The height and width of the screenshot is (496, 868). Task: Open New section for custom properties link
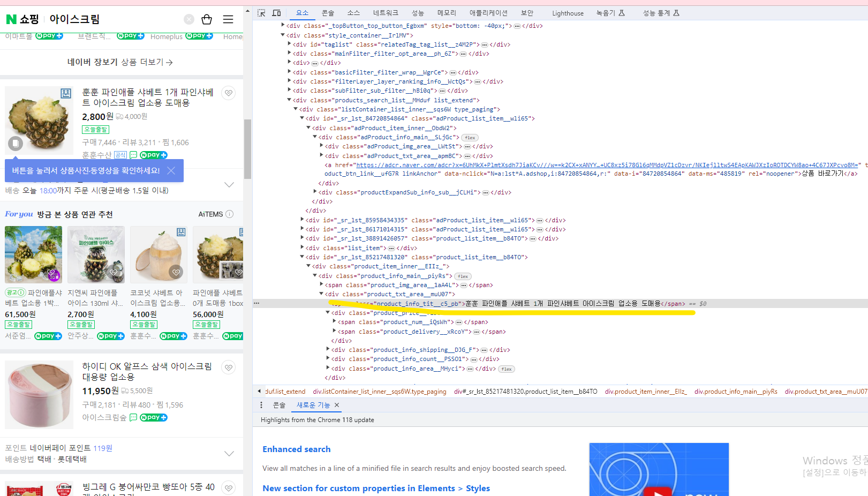[376, 488]
